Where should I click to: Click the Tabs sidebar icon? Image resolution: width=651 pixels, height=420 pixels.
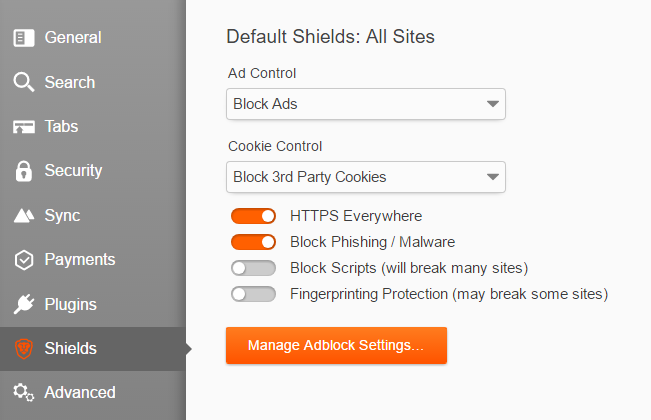coord(24,127)
